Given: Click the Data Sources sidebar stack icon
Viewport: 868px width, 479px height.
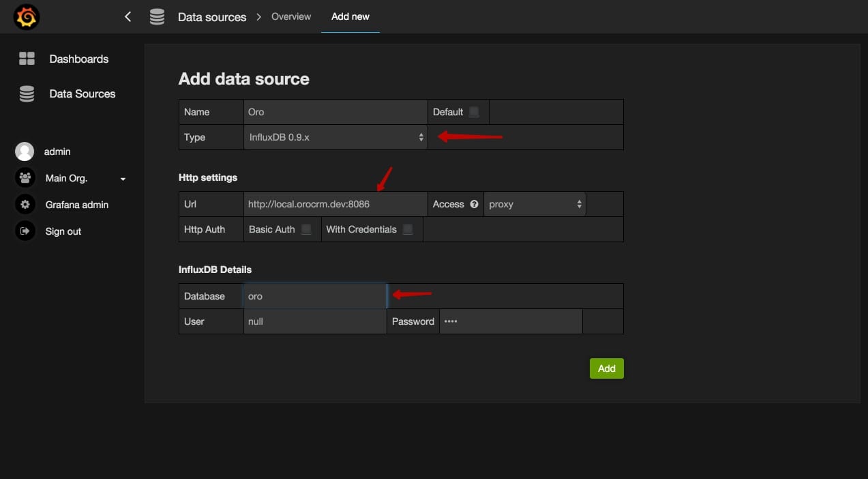Looking at the screenshot, I should (27, 94).
